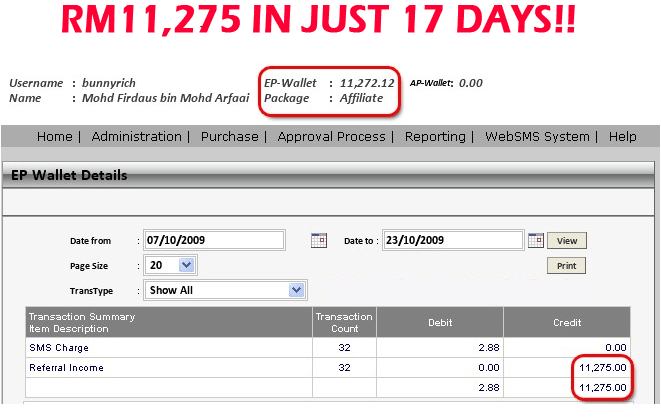Open the Administration menu

click(x=137, y=137)
